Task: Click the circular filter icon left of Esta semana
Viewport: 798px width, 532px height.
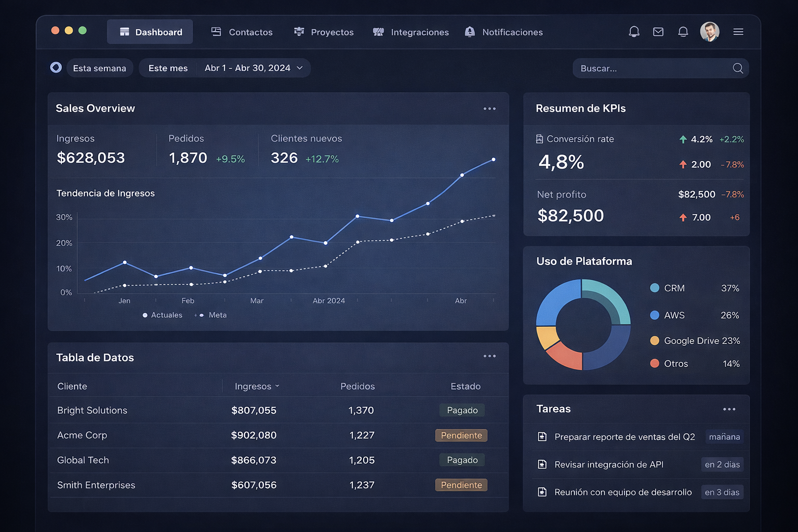Action: pos(56,68)
